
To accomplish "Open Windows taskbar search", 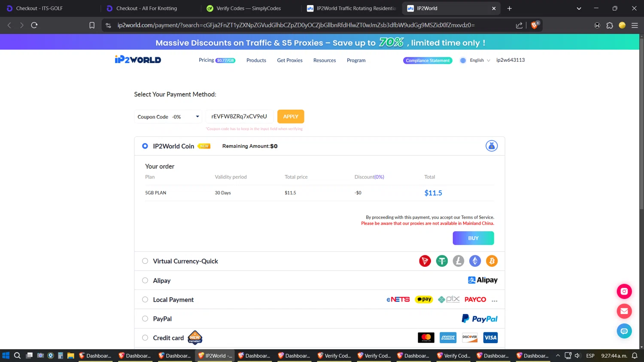I will (x=17, y=356).
